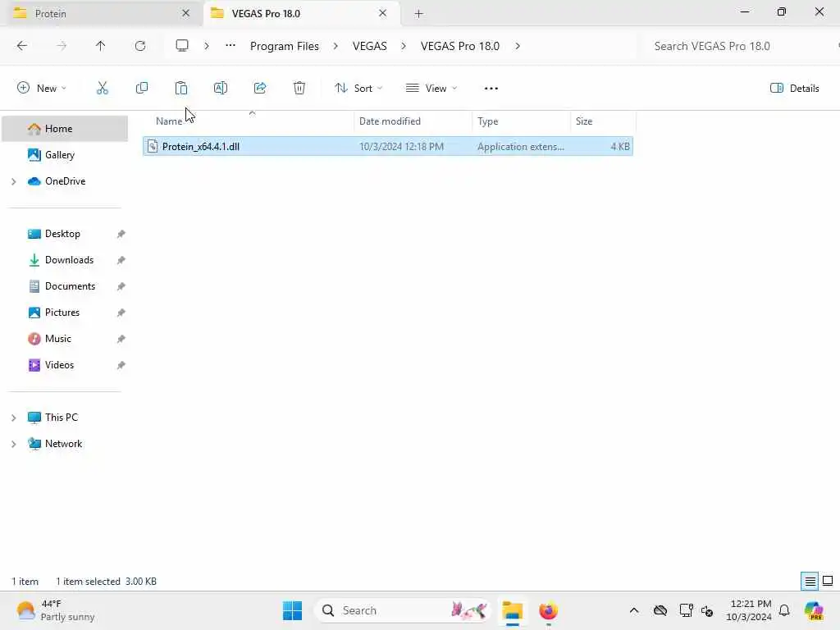Toggle the Details pane button
840x630 pixels.
coord(794,89)
